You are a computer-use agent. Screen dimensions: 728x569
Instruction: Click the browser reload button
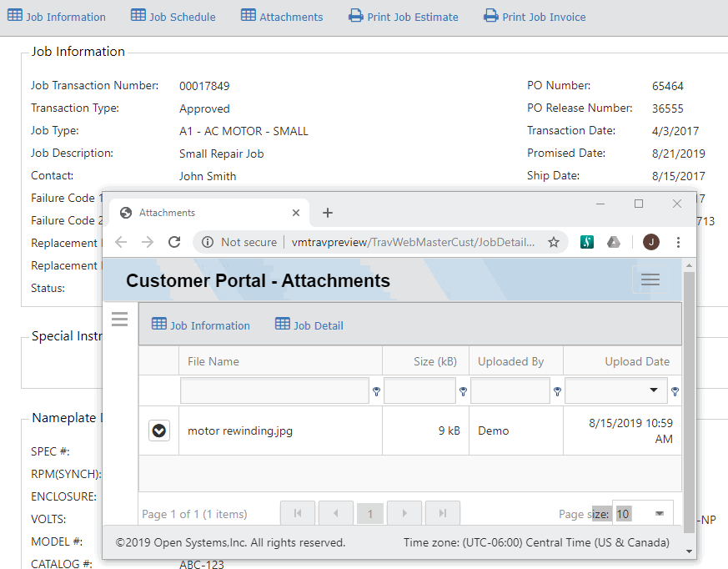pos(174,242)
